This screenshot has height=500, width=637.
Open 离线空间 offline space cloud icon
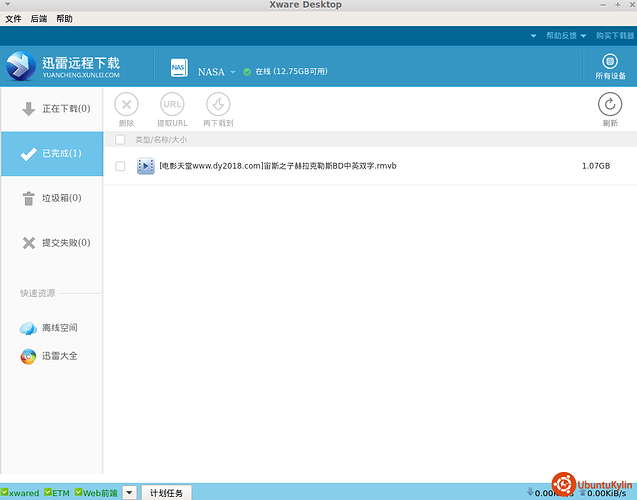(28, 328)
